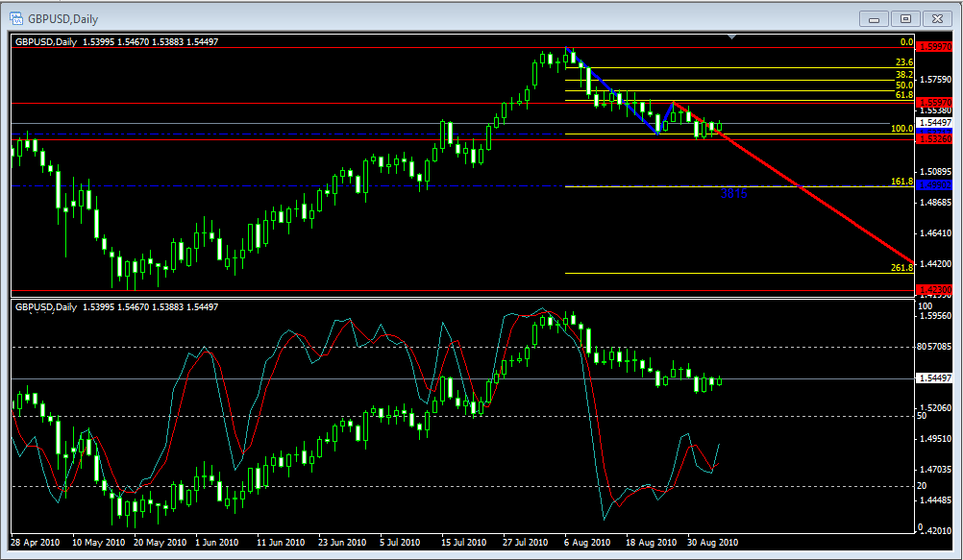Click the 23.6 Fibonacci retracement label
Viewport: 963px width, 560px height.
(x=902, y=61)
